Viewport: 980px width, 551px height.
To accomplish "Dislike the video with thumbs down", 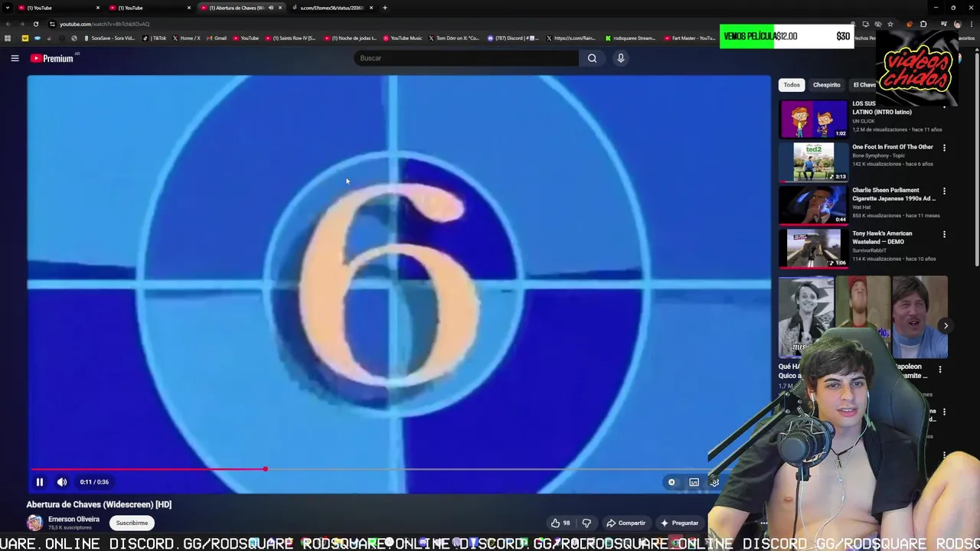I will coord(586,523).
